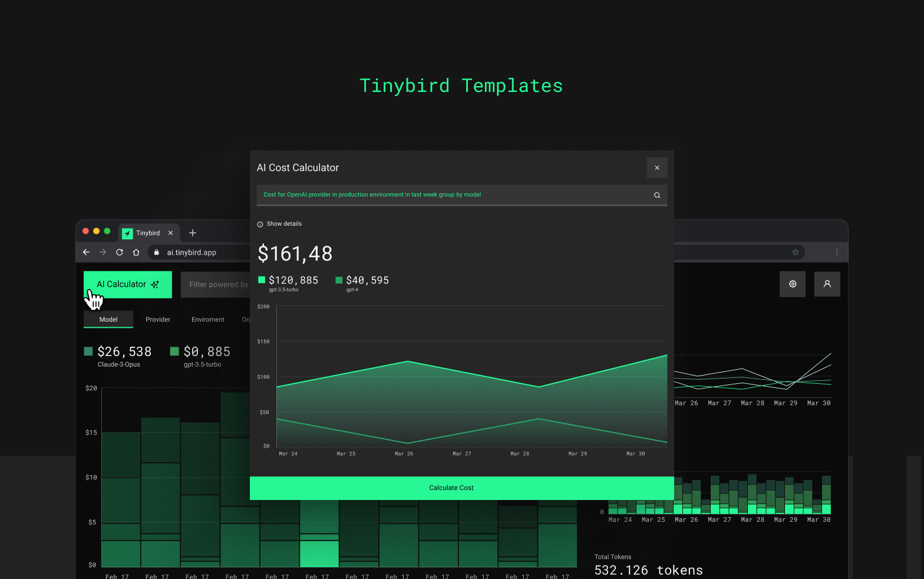
Task: Click the $20 axis label in dashboard chart
Action: 91,389
